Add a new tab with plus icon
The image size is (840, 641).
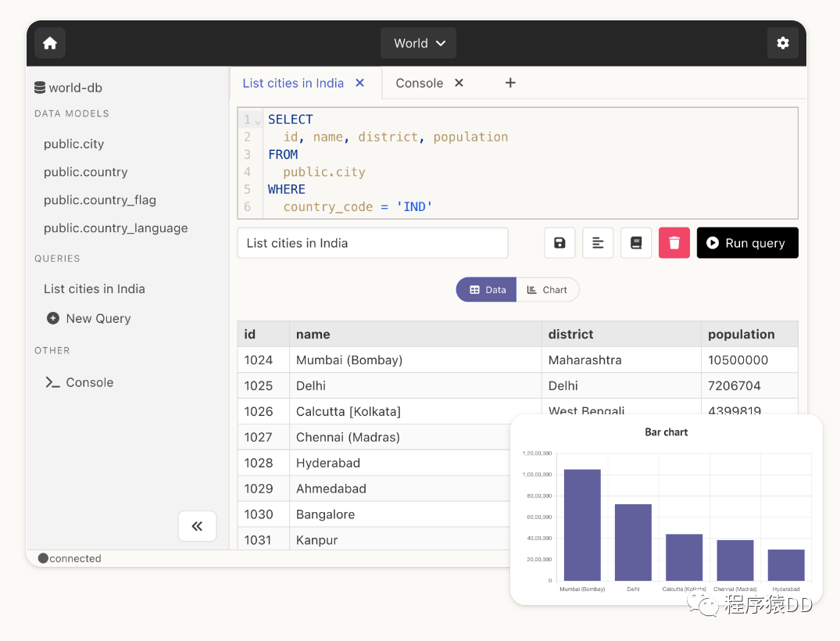pos(510,83)
